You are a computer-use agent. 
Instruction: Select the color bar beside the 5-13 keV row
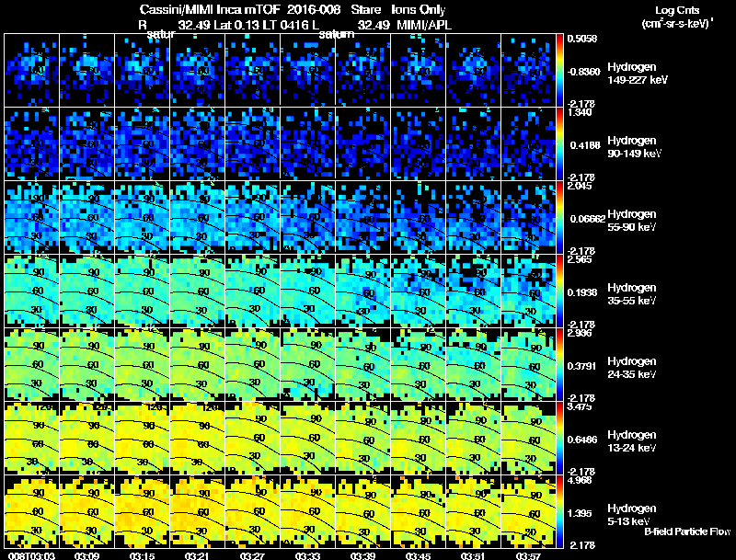pos(559,511)
